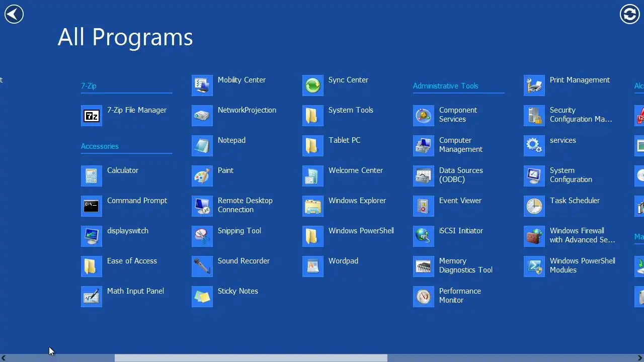This screenshot has height=362, width=644.
Task: Open the Command Prompt icon
Action: 92,206
